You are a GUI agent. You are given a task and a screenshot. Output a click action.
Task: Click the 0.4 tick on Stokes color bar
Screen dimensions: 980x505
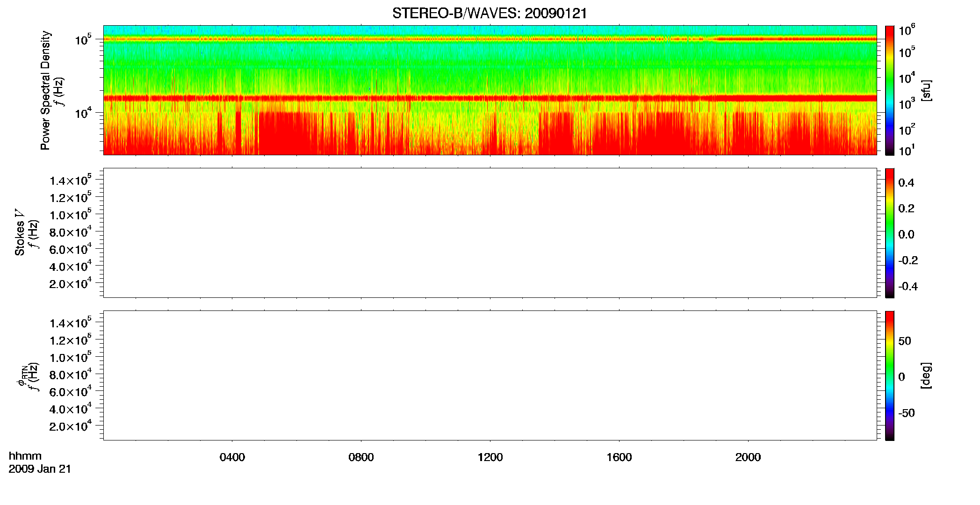point(906,183)
